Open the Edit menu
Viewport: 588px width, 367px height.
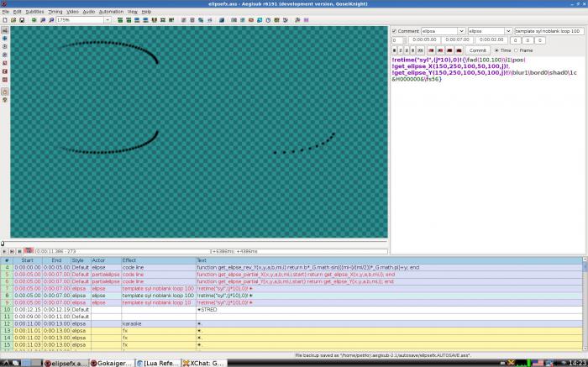tap(18, 12)
